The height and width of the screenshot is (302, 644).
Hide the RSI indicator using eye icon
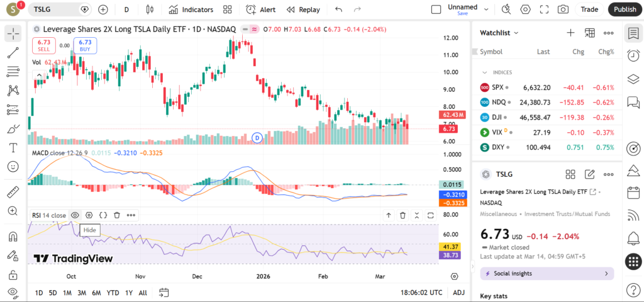point(75,215)
